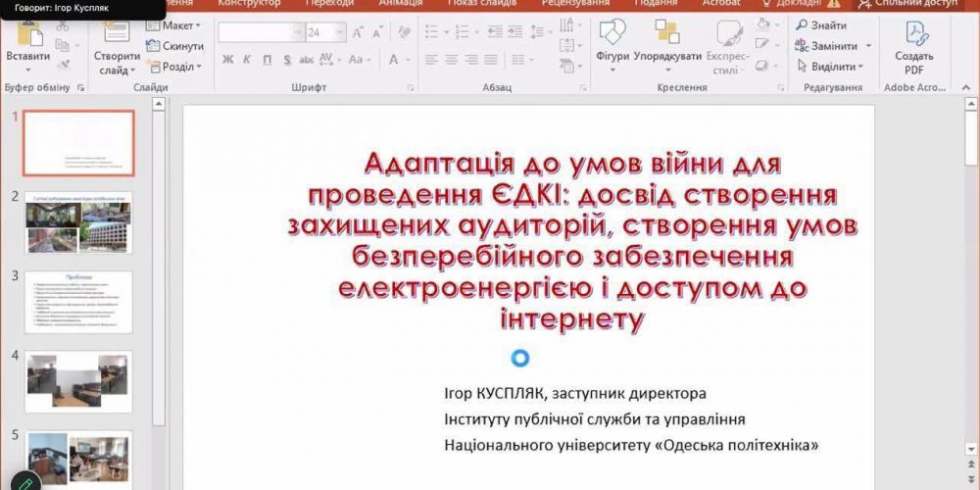Select slide 2 thumbnail with building photos

pos(78,222)
